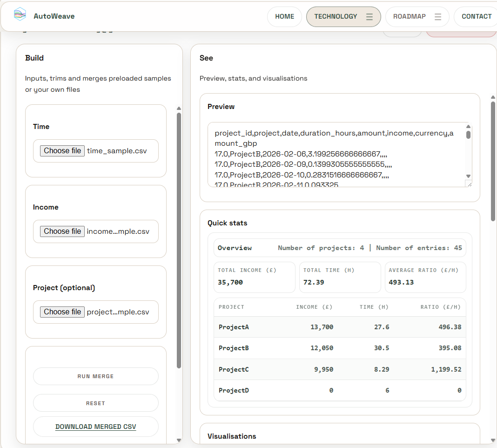Click ProjectB income value 12,050
The width and height of the screenshot is (497, 448).
point(322,348)
